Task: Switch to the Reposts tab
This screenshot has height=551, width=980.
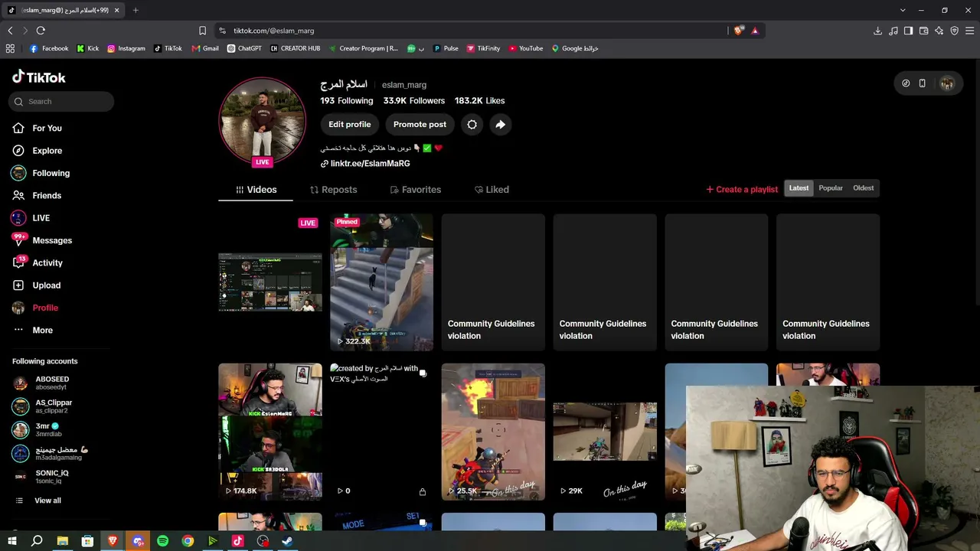Action: point(334,190)
